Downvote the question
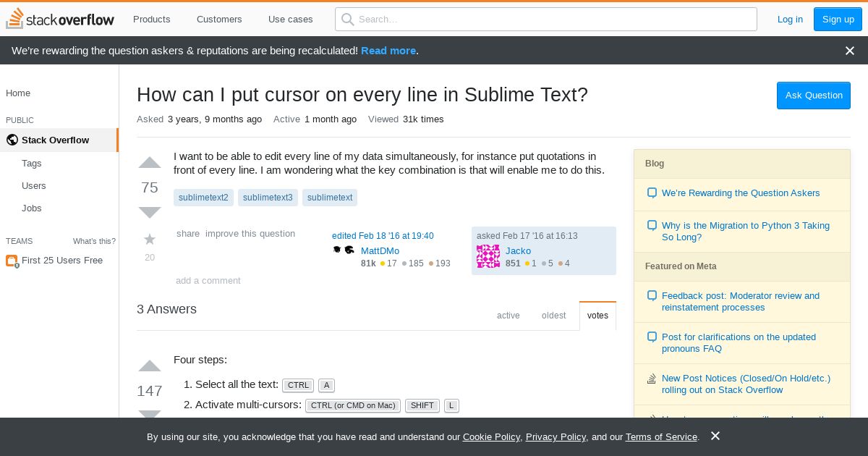Viewport: 868px width, 456px height. coord(150,212)
